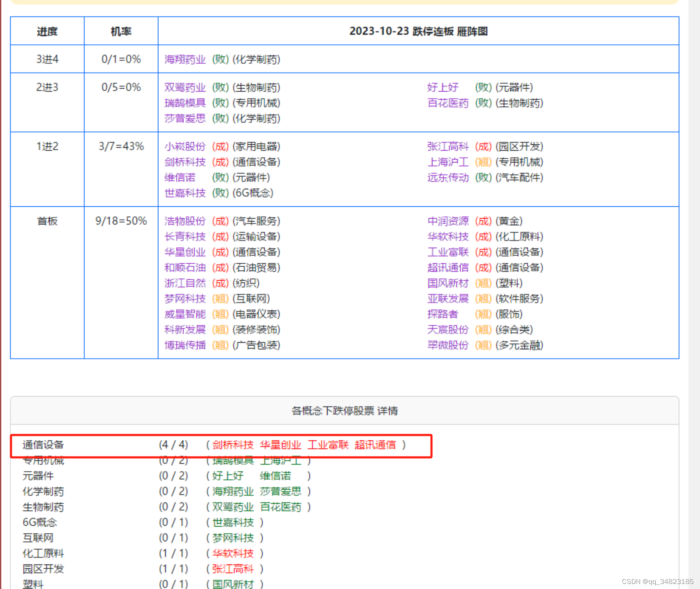Open the 探路者 stock link
The height and width of the screenshot is (589, 700).
point(443,314)
